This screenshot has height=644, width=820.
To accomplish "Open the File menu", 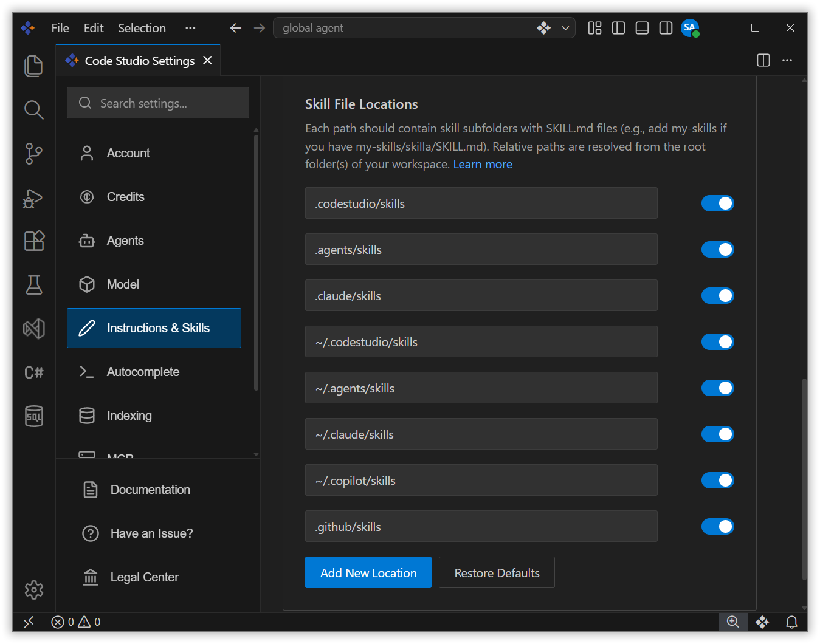I will coord(60,28).
